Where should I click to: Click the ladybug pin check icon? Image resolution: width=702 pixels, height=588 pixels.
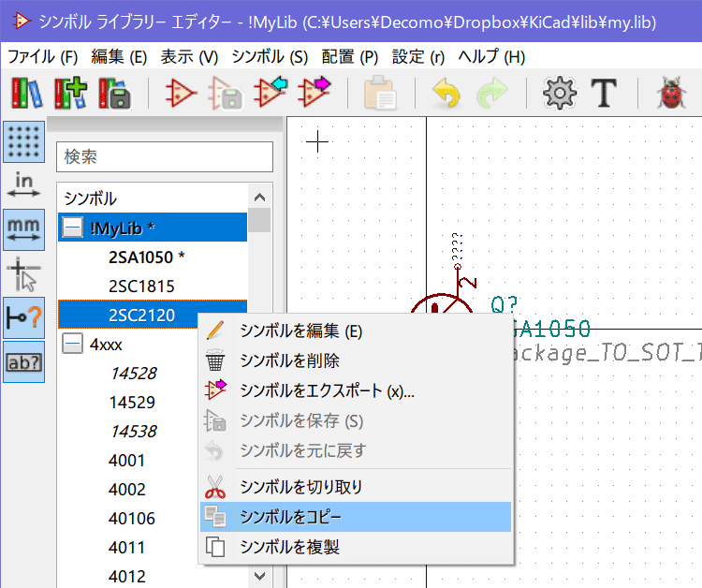[x=670, y=93]
